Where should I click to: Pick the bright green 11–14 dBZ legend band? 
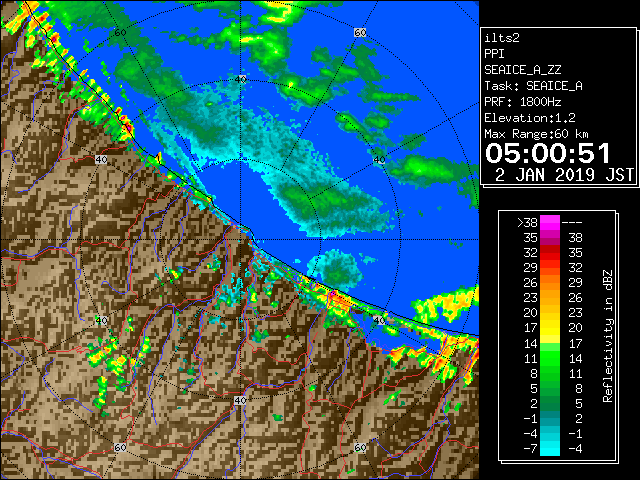point(550,358)
